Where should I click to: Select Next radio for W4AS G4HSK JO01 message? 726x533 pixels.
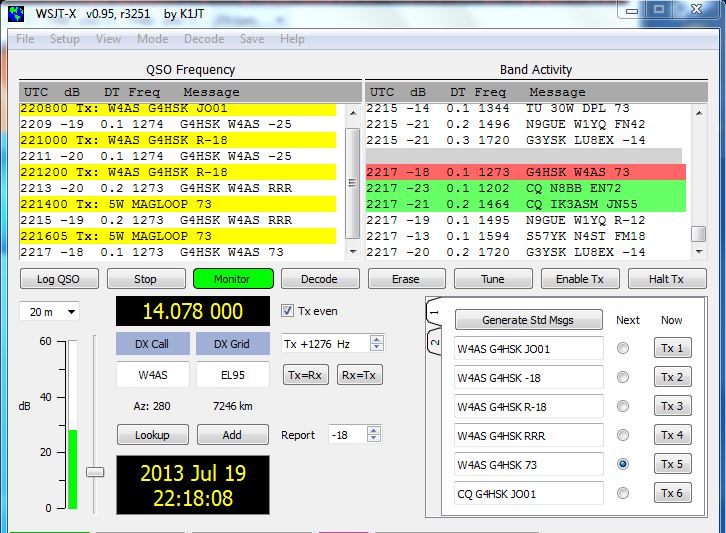[x=623, y=349]
